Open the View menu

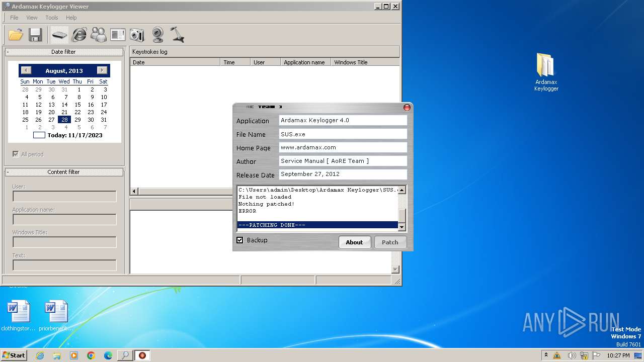point(32,18)
